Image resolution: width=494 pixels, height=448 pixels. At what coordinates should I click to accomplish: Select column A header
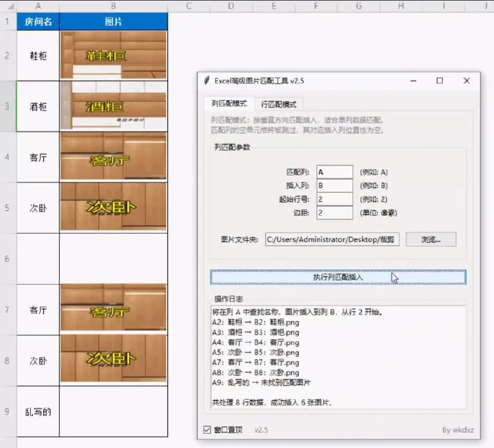38,6
